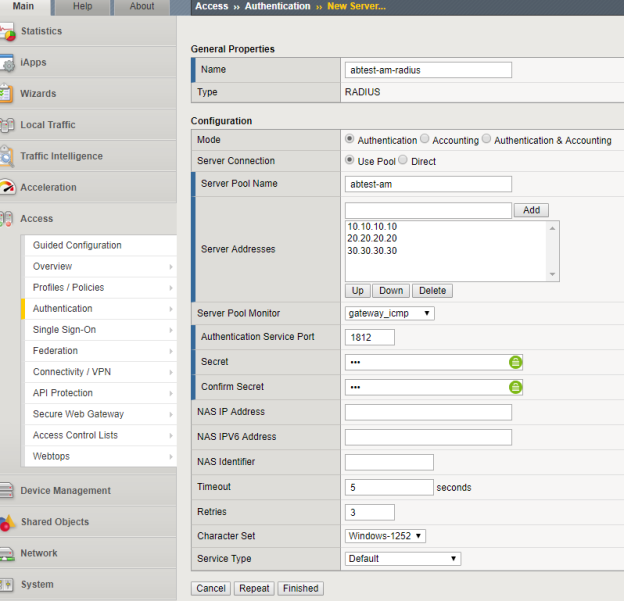Switch to the Help tab
The width and height of the screenshot is (624, 601).
pyautogui.click(x=83, y=6)
